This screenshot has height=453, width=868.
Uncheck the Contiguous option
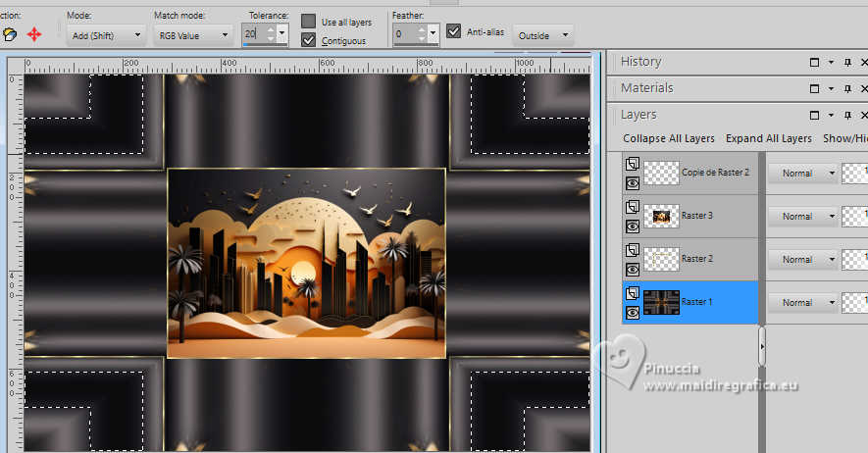point(309,40)
